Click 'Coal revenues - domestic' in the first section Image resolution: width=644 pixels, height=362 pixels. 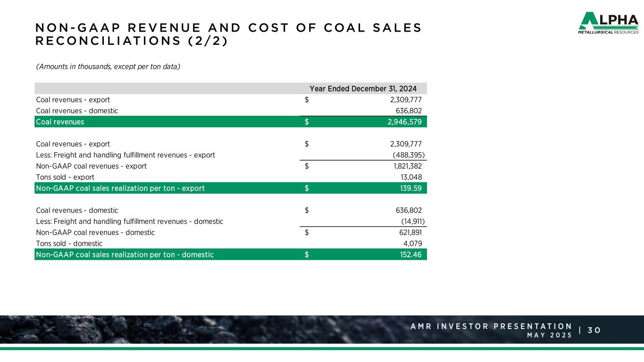(77, 111)
